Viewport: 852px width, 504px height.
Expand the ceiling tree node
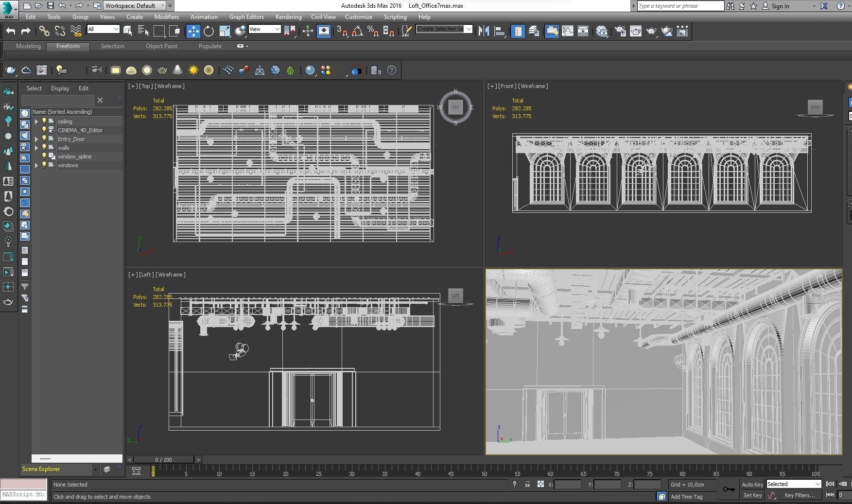(36, 122)
